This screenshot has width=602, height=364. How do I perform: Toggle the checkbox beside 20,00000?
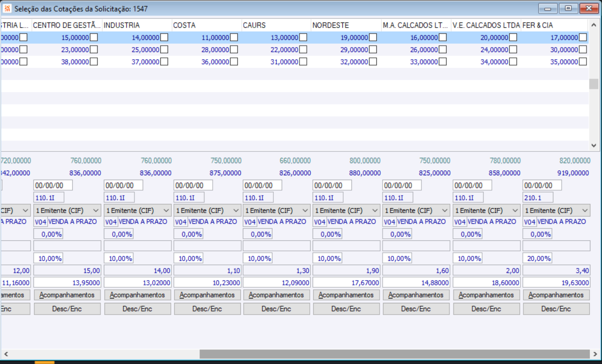coord(513,37)
